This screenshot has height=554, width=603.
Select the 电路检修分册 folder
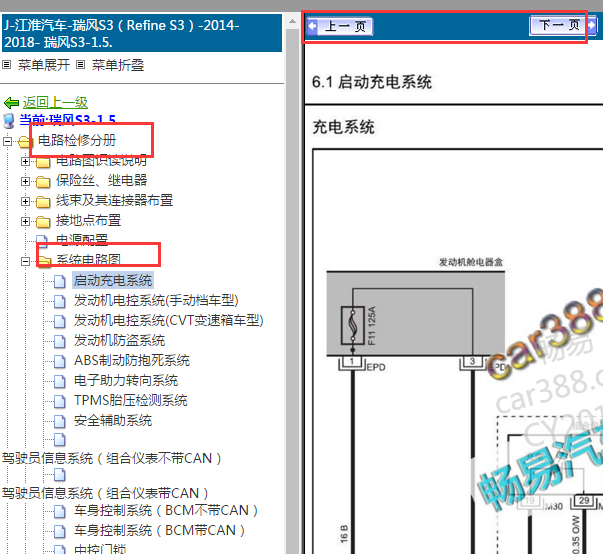[77, 140]
